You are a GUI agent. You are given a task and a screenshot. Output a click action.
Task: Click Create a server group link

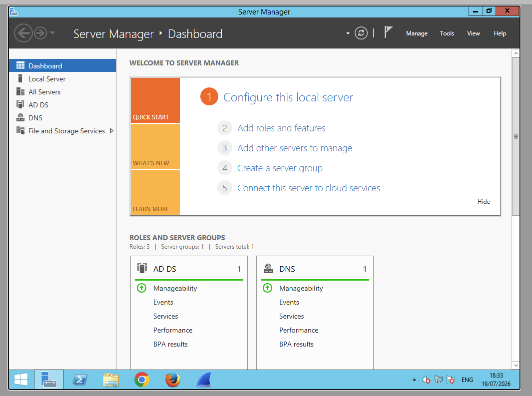pos(280,168)
